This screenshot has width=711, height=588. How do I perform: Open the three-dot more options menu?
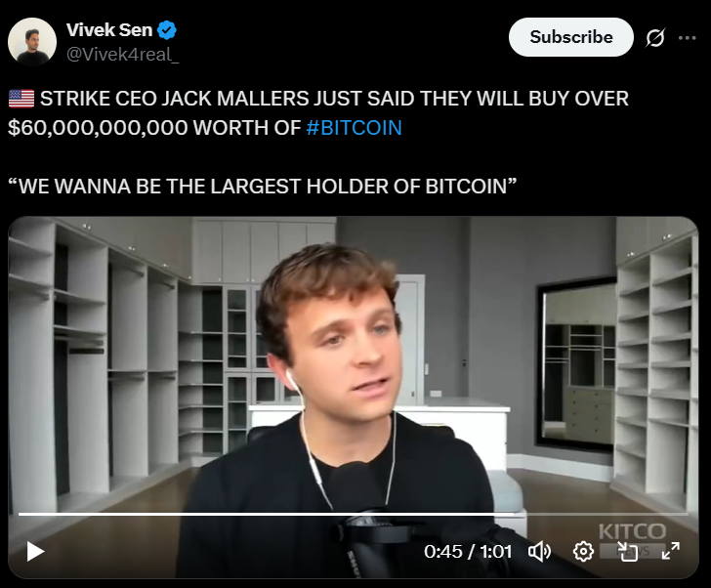click(687, 38)
